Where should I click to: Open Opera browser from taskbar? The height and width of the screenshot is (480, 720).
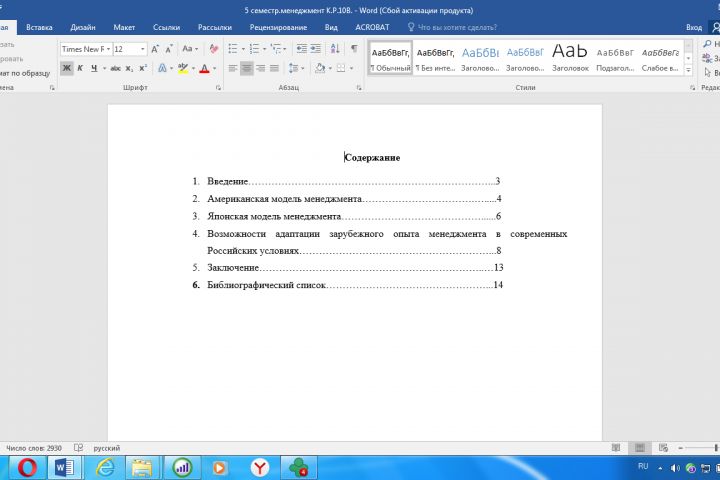[x=28, y=468]
